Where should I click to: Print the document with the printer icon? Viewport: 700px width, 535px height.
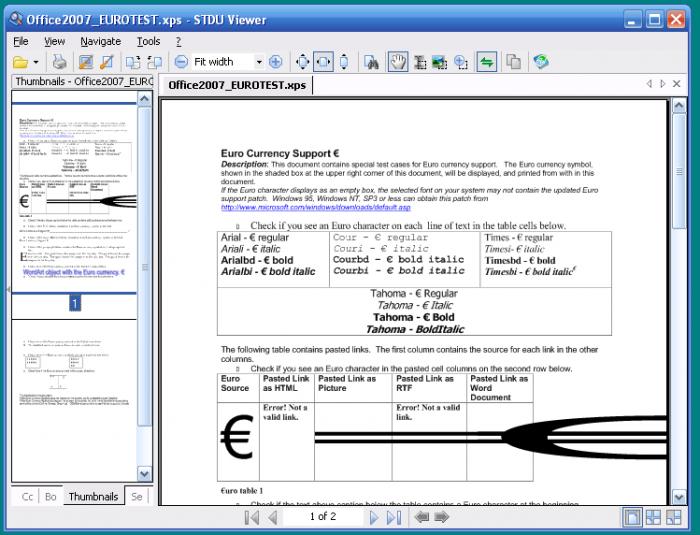tap(59, 62)
